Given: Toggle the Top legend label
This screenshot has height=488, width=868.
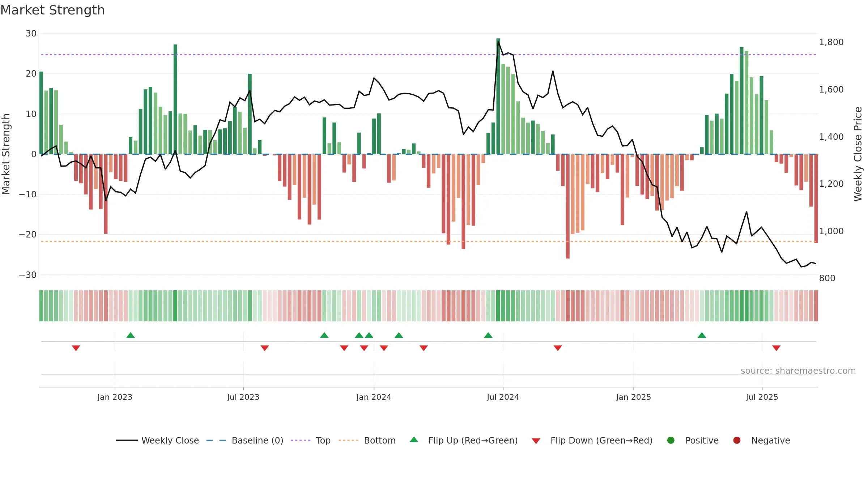Looking at the screenshot, I should coord(323,440).
